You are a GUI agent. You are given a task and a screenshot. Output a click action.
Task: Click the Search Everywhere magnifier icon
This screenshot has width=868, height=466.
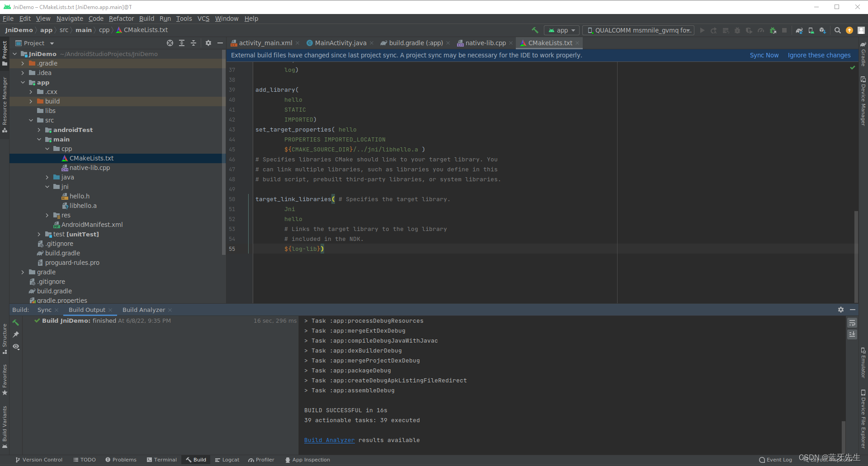838,30
